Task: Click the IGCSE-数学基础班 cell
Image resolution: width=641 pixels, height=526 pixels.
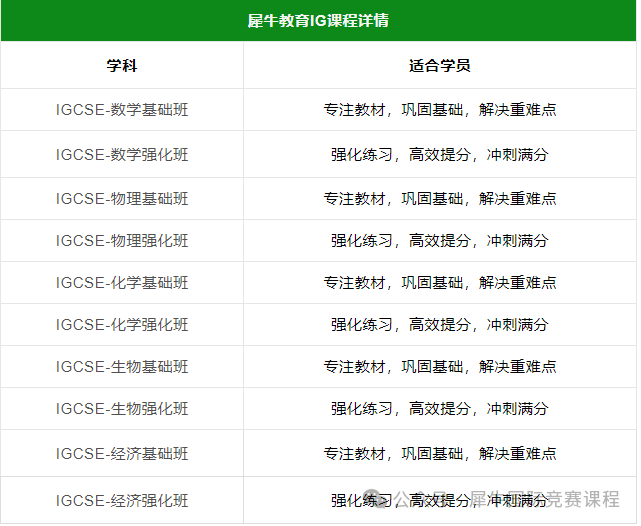Action: point(122,110)
